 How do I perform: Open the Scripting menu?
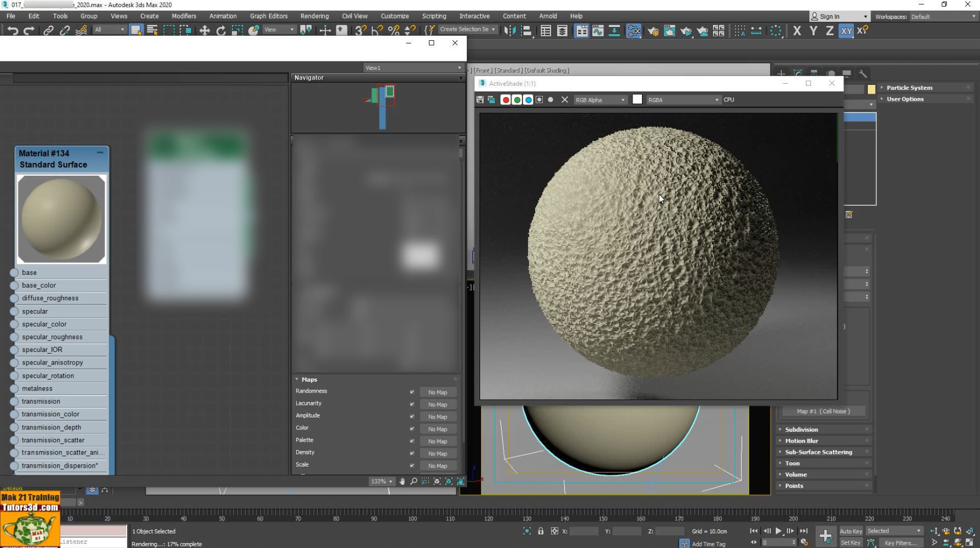(434, 16)
